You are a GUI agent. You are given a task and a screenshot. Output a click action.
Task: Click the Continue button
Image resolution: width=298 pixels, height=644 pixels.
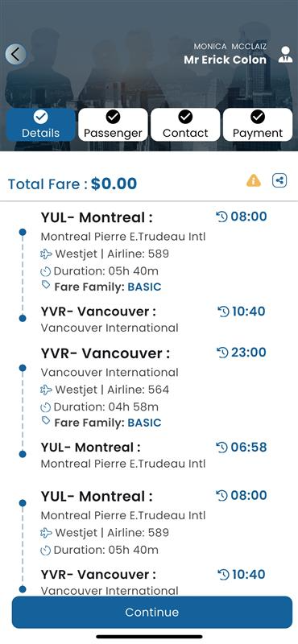(x=152, y=612)
